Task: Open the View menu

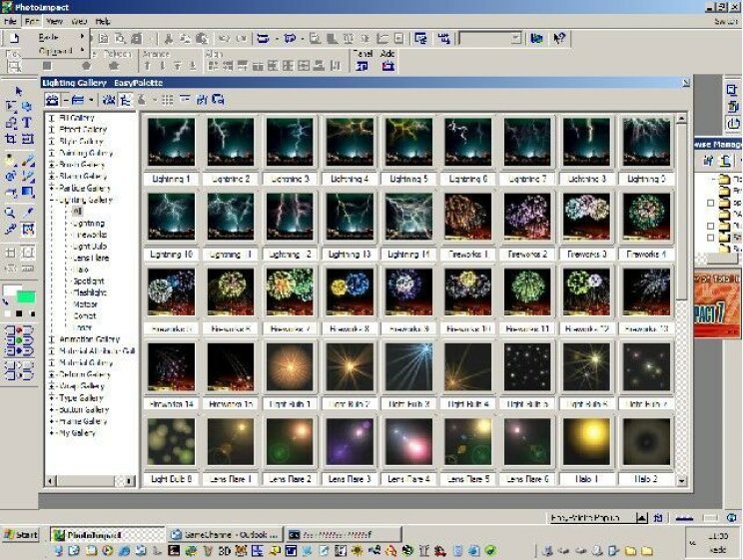Action: tap(55, 21)
